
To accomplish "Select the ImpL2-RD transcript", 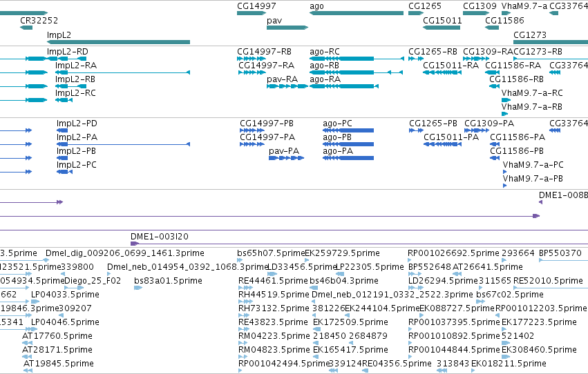I will (x=67, y=59).
